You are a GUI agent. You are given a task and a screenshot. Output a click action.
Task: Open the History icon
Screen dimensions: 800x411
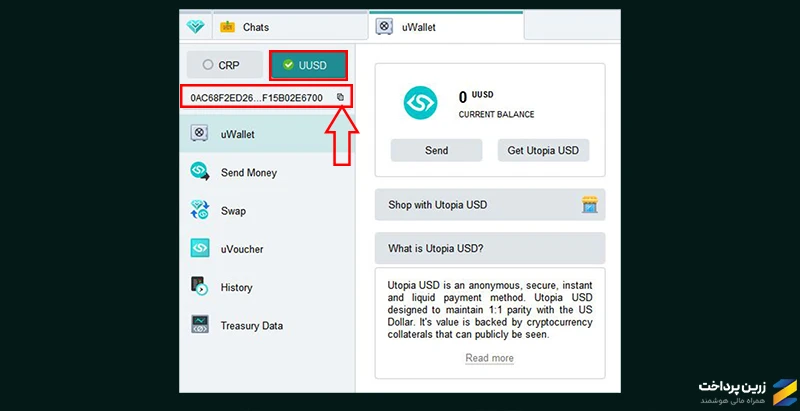199,287
